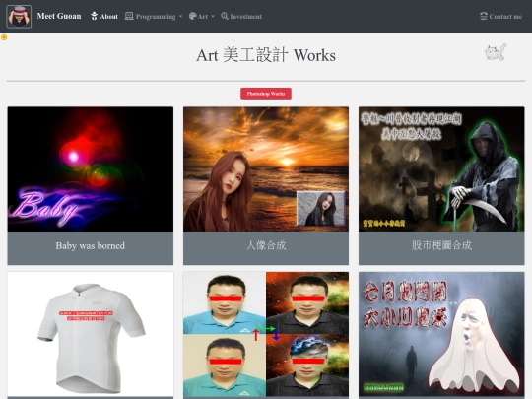The width and height of the screenshot is (532, 399).
Task: Open the Art menu item
Action: 202,16
